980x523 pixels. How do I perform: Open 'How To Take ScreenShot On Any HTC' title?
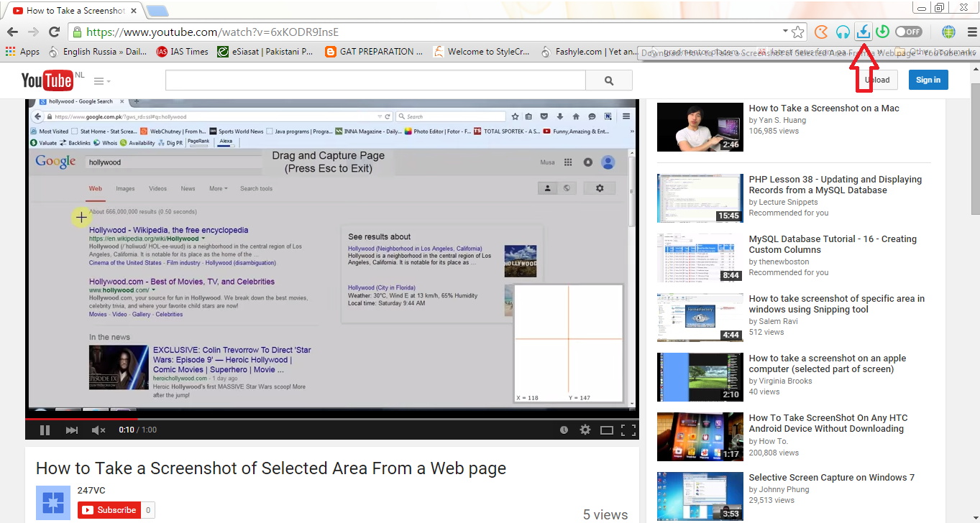pos(828,423)
